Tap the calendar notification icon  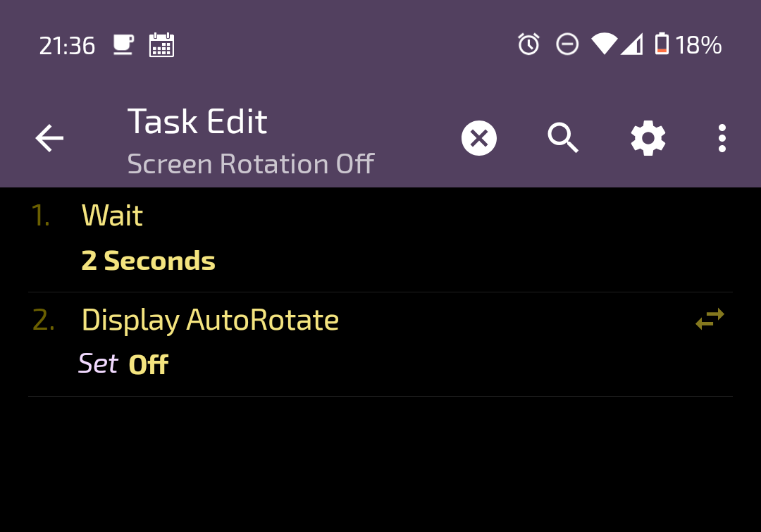point(161,45)
